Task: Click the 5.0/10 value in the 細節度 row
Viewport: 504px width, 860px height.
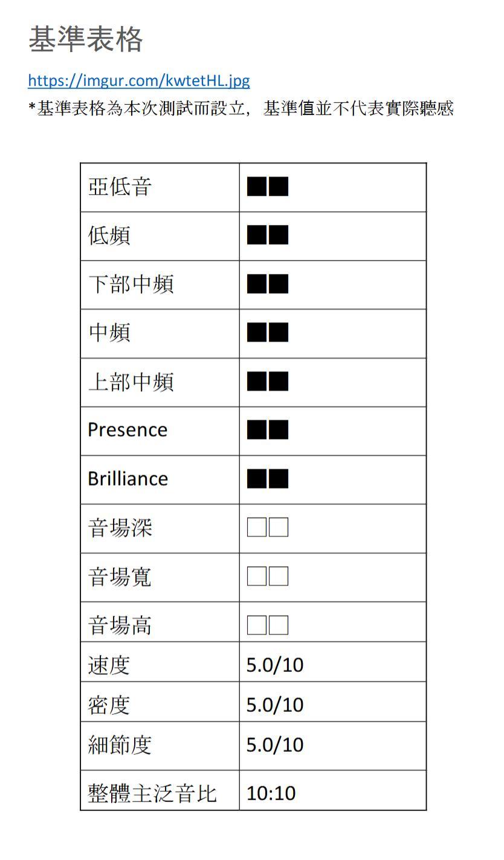Action: coord(275,744)
